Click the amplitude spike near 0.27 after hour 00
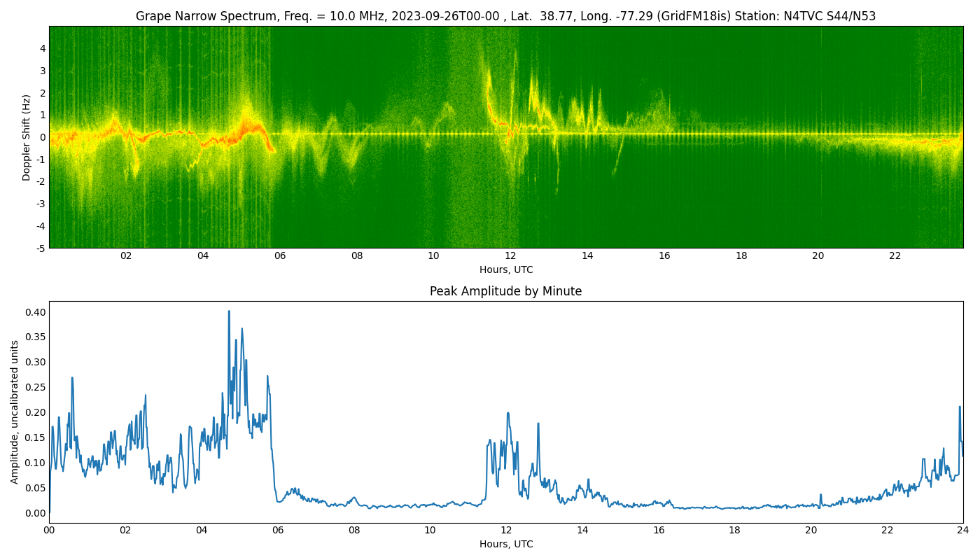 pyautogui.click(x=72, y=379)
